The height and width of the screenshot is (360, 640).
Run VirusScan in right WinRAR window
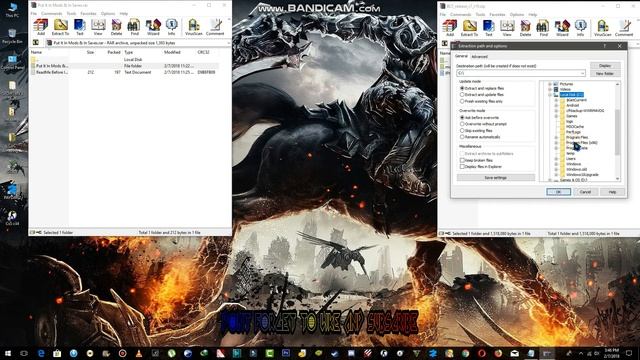(x=602, y=28)
